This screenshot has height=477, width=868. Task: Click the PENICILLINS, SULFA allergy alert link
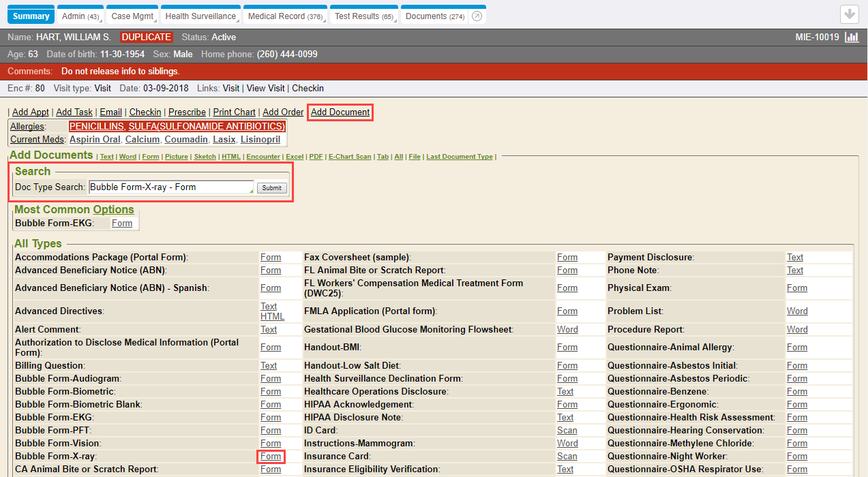point(177,126)
